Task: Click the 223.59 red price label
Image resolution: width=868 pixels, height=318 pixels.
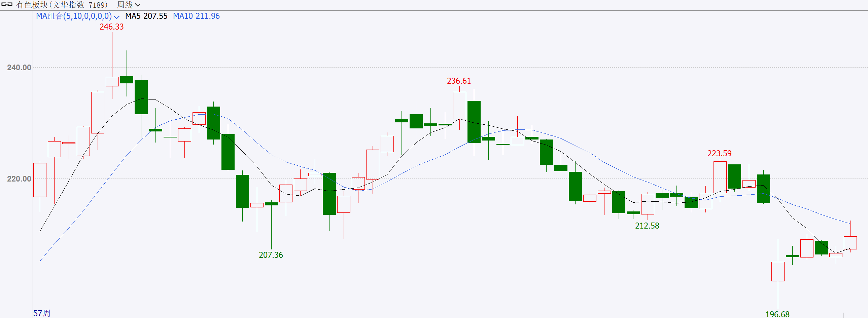Action: tap(719, 154)
